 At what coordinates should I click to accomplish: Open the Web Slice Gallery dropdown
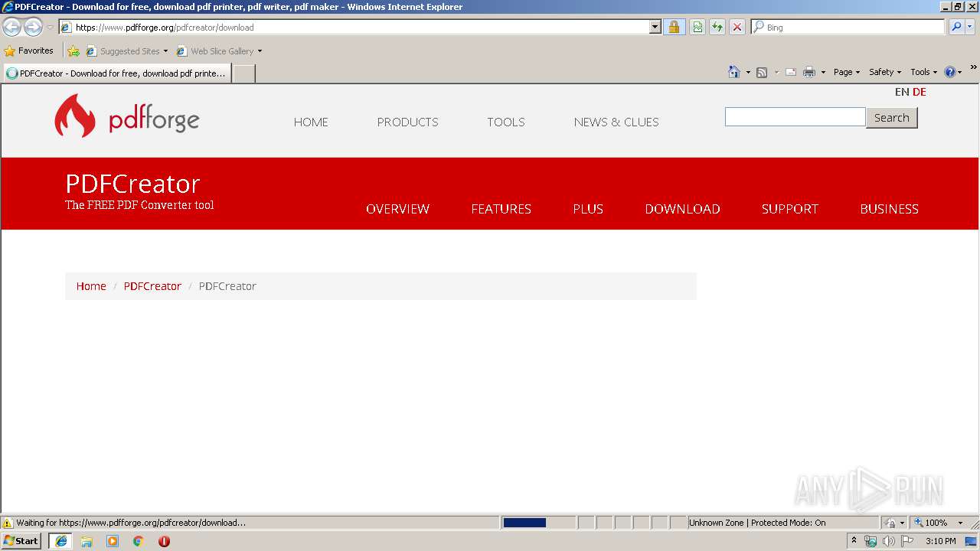[x=219, y=51]
